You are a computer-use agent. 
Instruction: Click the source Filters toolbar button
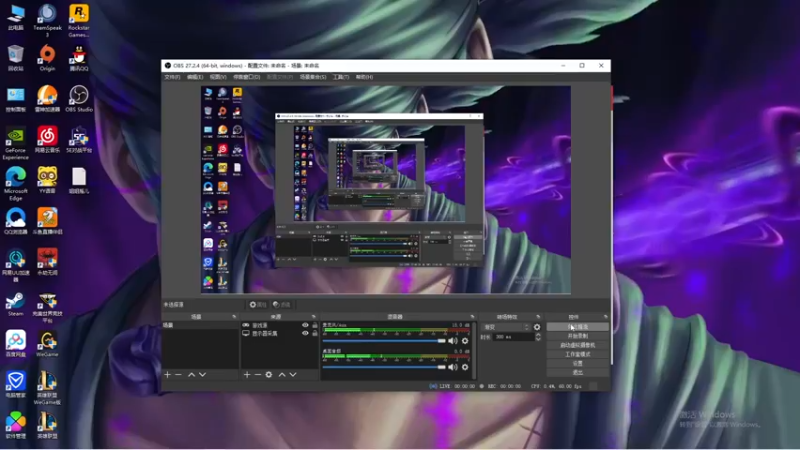coord(282,305)
